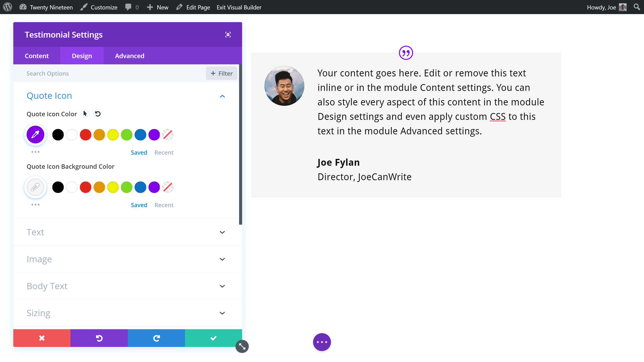The height and width of the screenshot is (362, 644).
Task: Choose black swatch for Quote Icon Color
Action: [58, 135]
